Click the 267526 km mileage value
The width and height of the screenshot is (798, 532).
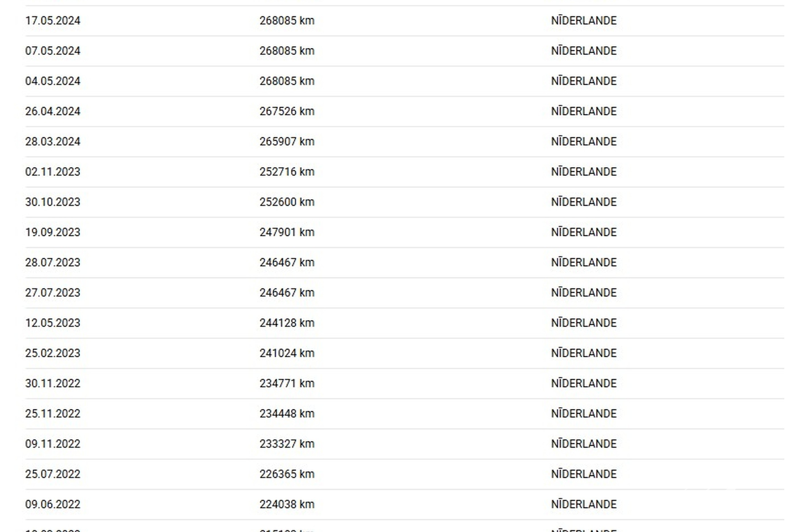coord(287,111)
